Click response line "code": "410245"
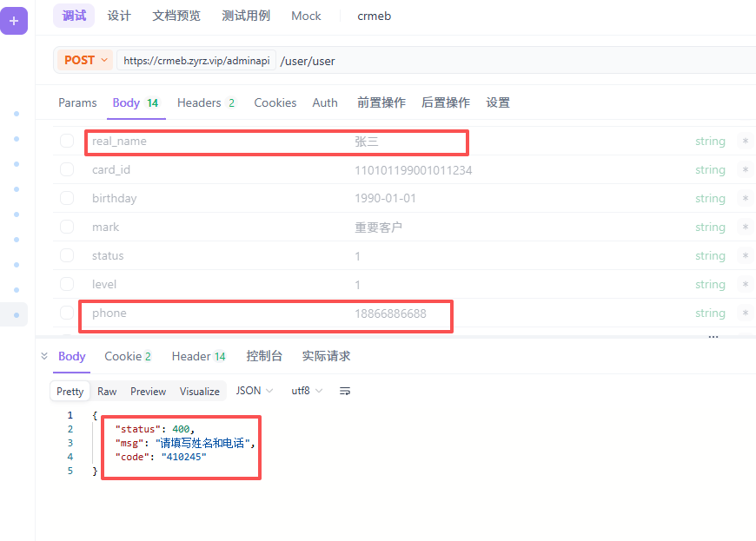The image size is (756, 541). coord(161,457)
